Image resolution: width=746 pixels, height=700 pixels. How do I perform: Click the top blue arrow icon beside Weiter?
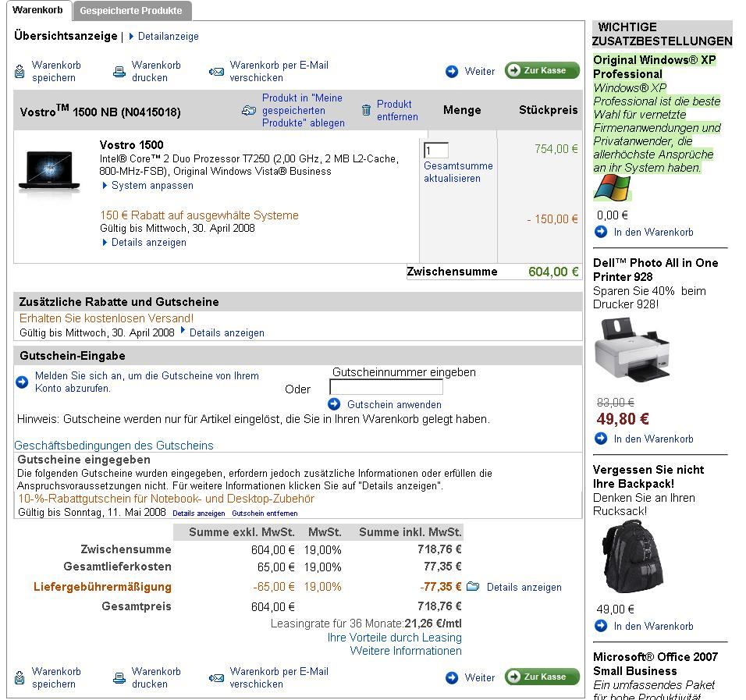452,71
